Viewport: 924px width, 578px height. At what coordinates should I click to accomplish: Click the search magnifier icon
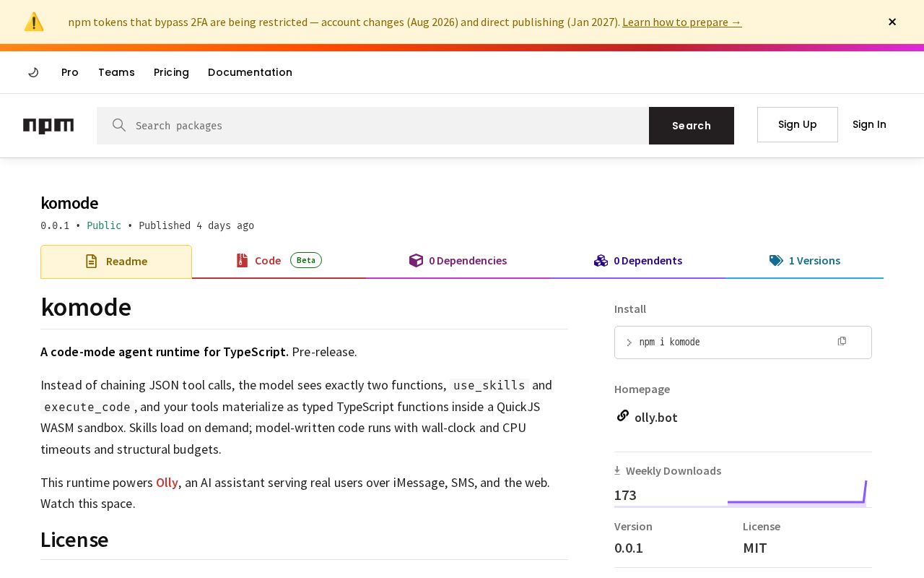coord(119,125)
